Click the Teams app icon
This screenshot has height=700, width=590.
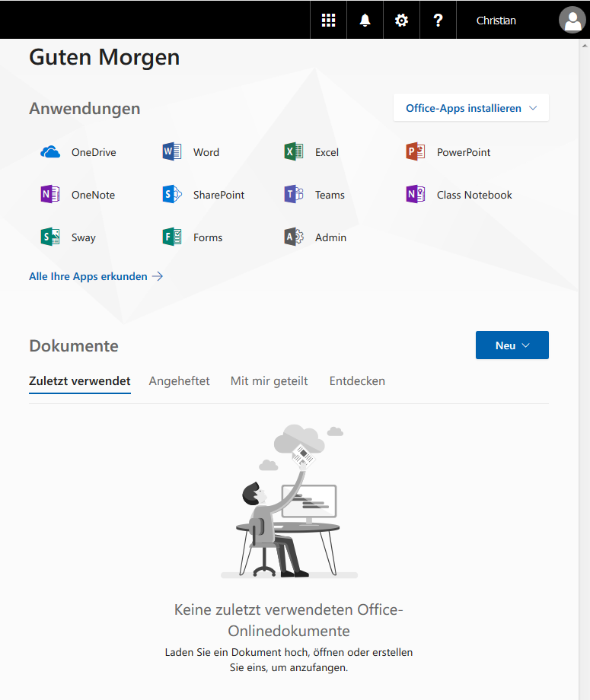point(294,194)
